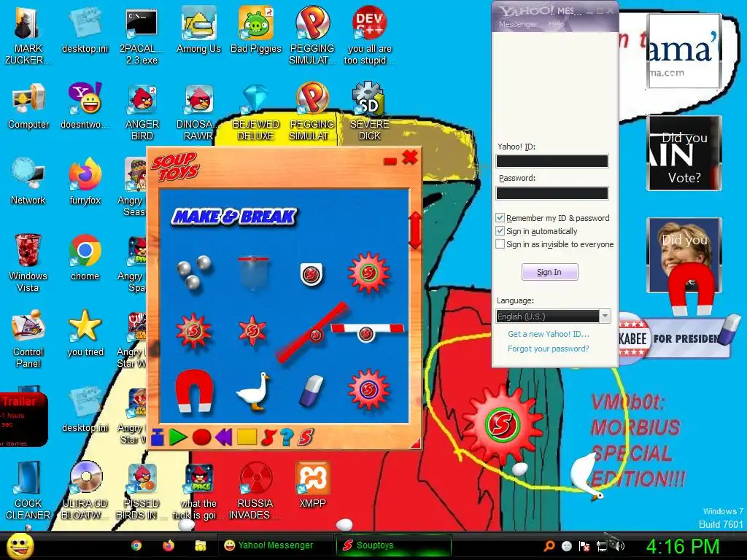The height and width of the screenshot is (560, 747).
Task: Start play with the green triangle button
Action: (x=178, y=437)
